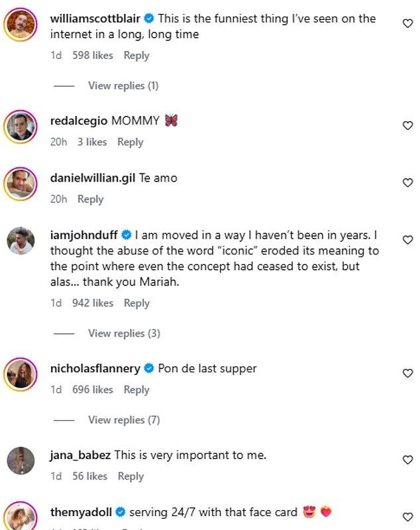Screen dimensions: 420x530
Task: Like danielwillian.gil's Te amo comment
Action: tap(408, 183)
